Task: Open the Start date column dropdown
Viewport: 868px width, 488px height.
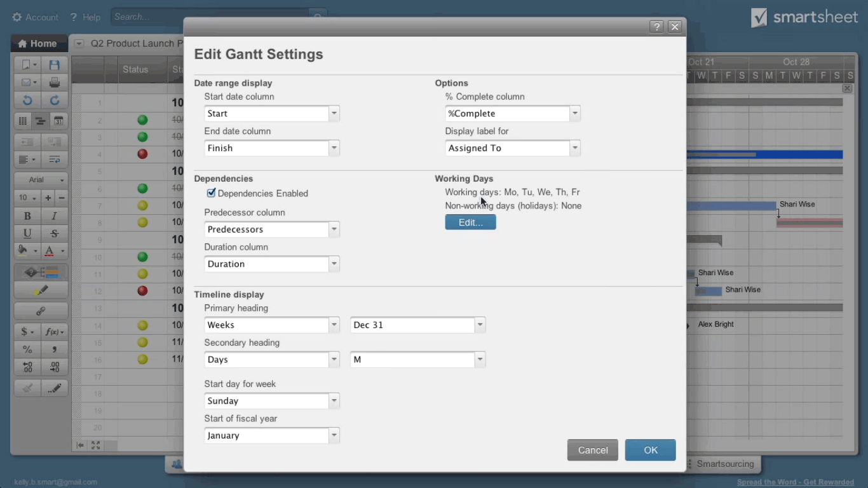Action: pyautogui.click(x=334, y=114)
